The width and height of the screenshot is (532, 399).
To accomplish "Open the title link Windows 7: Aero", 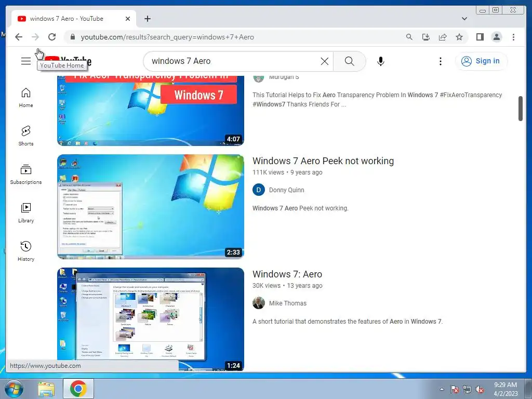I will (287, 274).
